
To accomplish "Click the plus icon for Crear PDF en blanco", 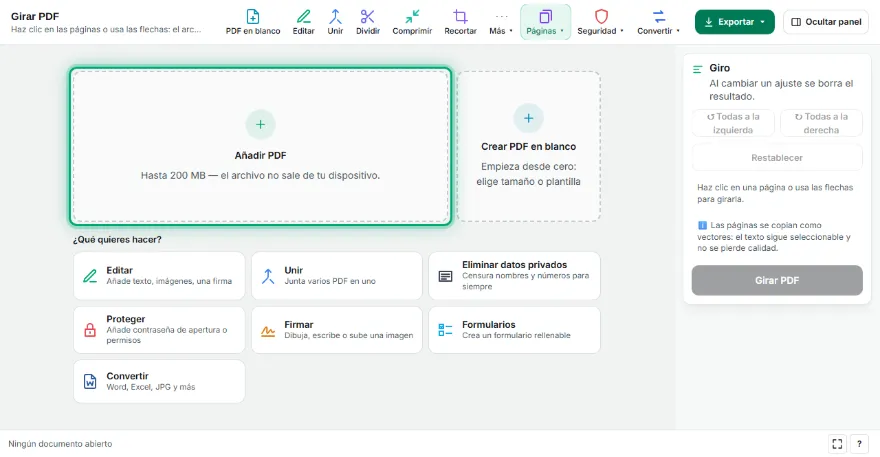I will [x=528, y=118].
